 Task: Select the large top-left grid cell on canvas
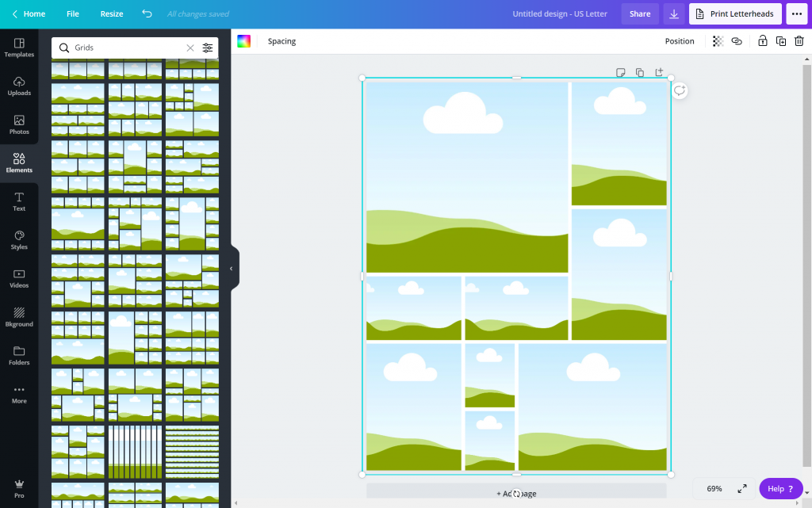click(467, 178)
